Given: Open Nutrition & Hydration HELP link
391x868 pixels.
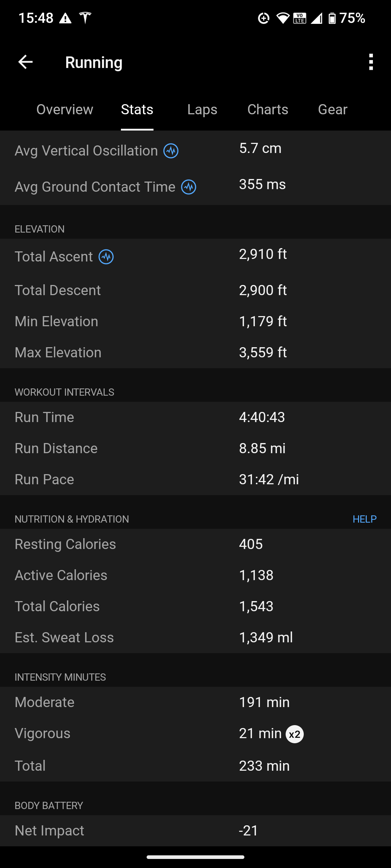Looking at the screenshot, I should pos(364,519).
